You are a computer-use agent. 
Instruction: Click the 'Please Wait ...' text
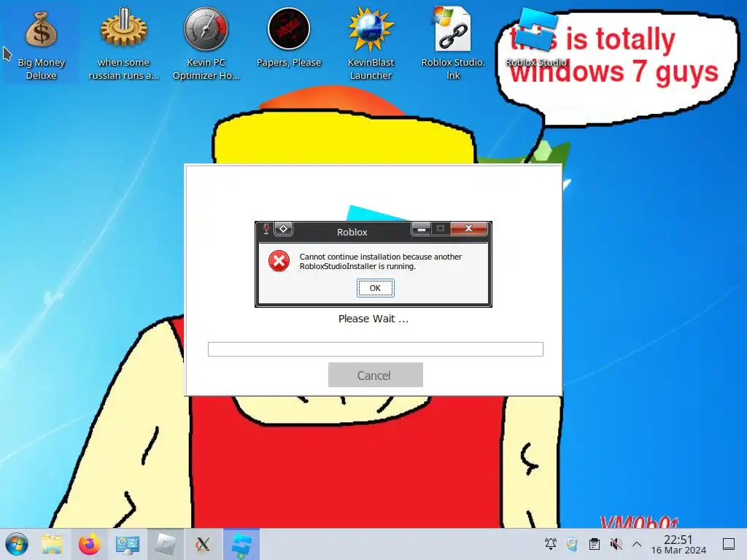point(373,319)
